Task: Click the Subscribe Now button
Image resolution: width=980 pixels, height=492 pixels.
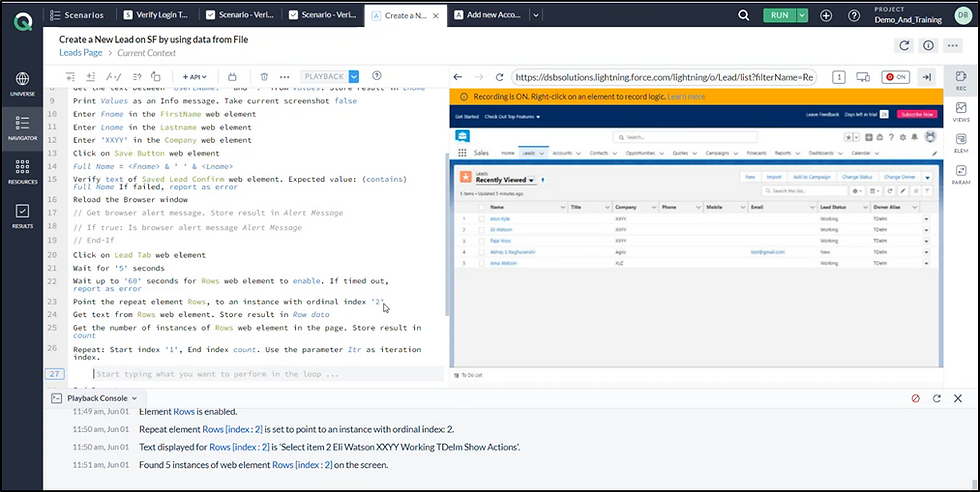Action: tap(918, 114)
